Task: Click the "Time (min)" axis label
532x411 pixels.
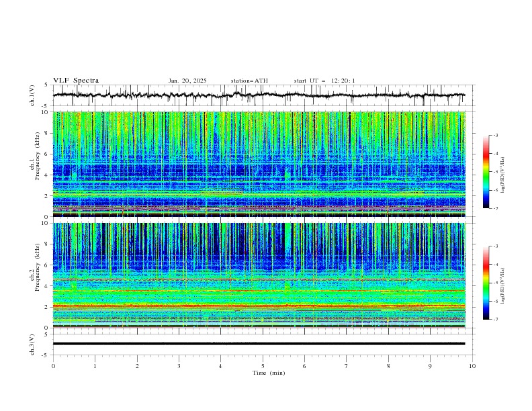Action: [269, 373]
